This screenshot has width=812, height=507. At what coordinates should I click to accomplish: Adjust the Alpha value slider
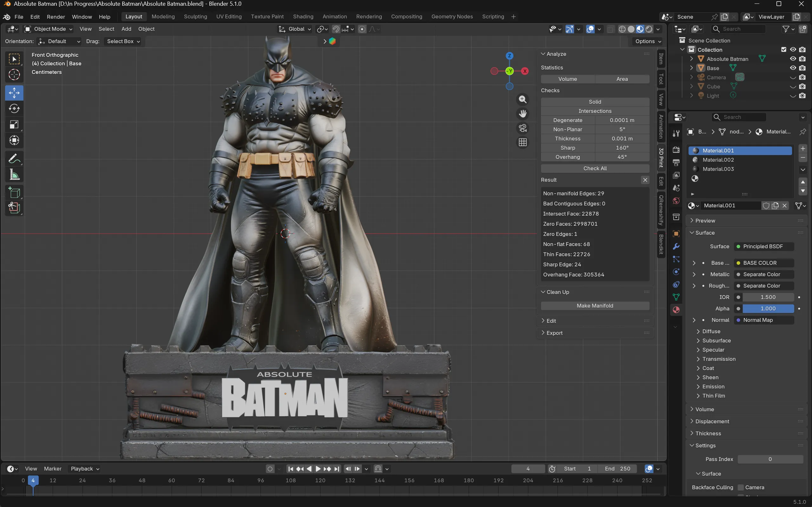click(768, 309)
